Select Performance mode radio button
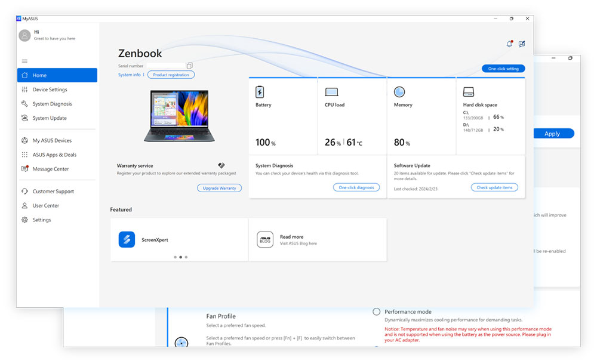The image size is (597, 364). [377, 311]
